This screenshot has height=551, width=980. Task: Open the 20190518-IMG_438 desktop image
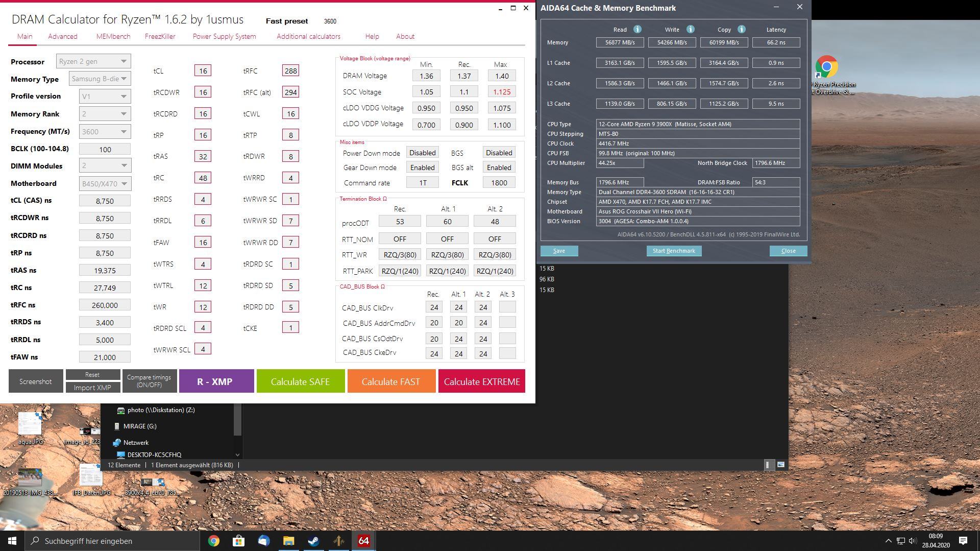(x=30, y=482)
